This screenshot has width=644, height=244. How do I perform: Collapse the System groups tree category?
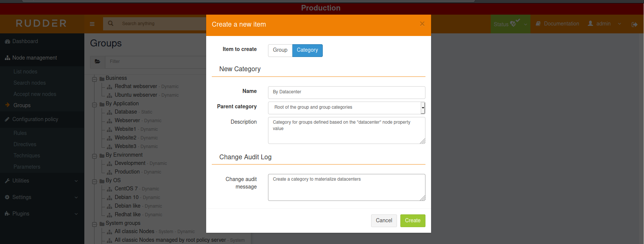point(94,224)
